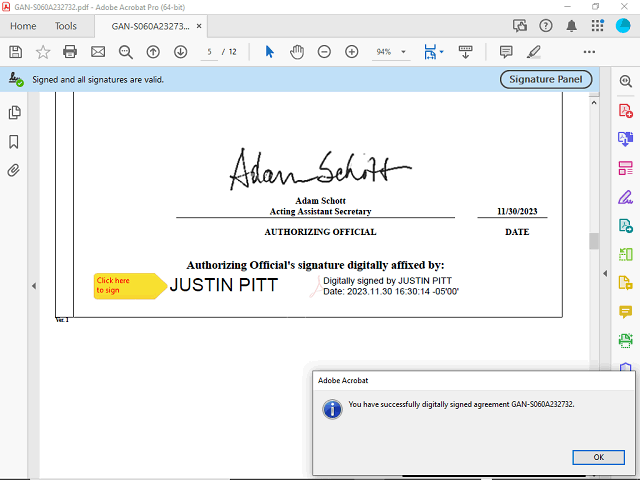640x480 pixels.
Task: Select the highlighter pen tool
Action: click(533, 52)
